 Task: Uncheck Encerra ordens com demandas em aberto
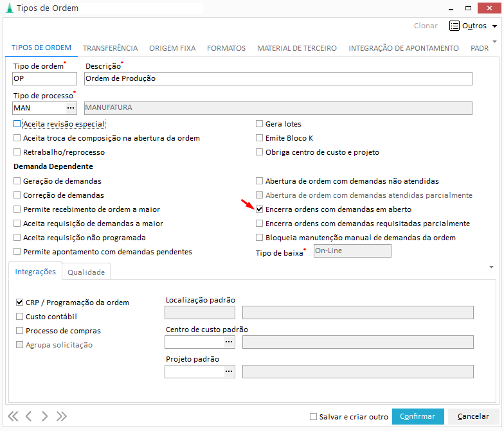[260, 209]
